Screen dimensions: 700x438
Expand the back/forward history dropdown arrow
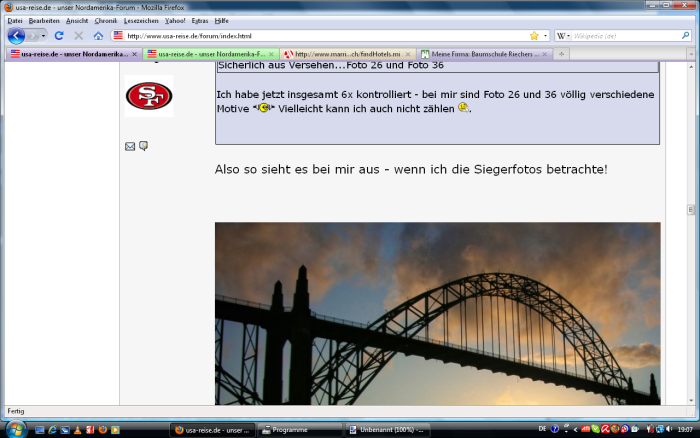coord(42,35)
